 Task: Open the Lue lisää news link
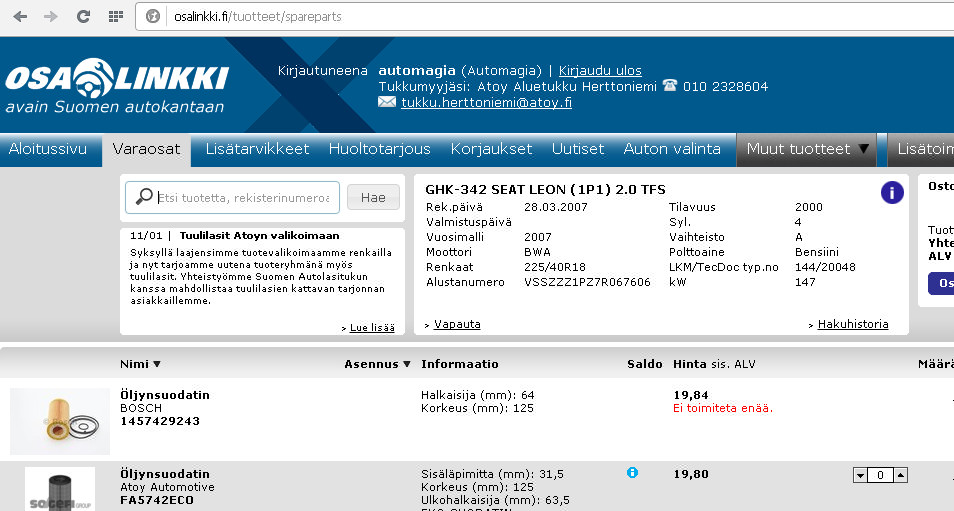pyautogui.click(x=372, y=327)
